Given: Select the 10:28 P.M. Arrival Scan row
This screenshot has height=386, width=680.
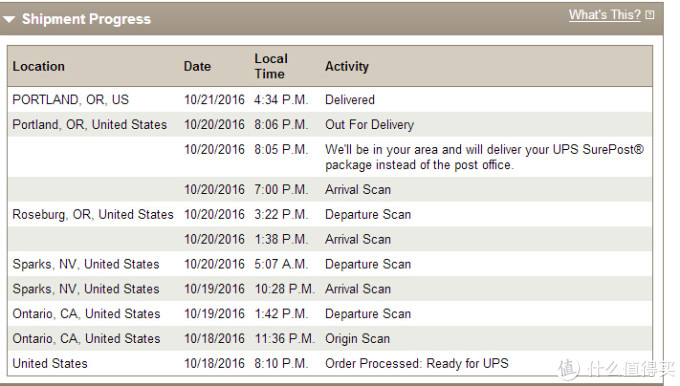Looking at the screenshot, I should pos(330,289).
